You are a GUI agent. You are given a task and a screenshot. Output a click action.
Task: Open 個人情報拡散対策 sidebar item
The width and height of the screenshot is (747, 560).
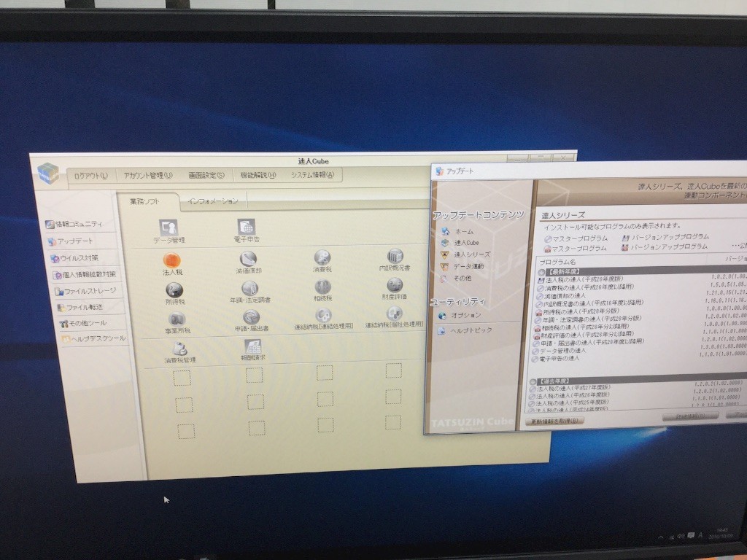click(84, 275)
